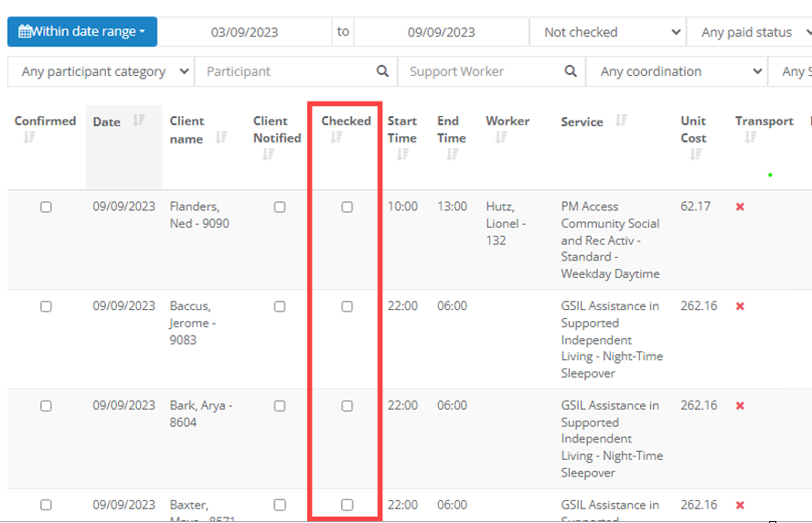Tick Confirmed checkbox for Baxter row
This screenshot has width=812, height=523.
click(46, 505)
